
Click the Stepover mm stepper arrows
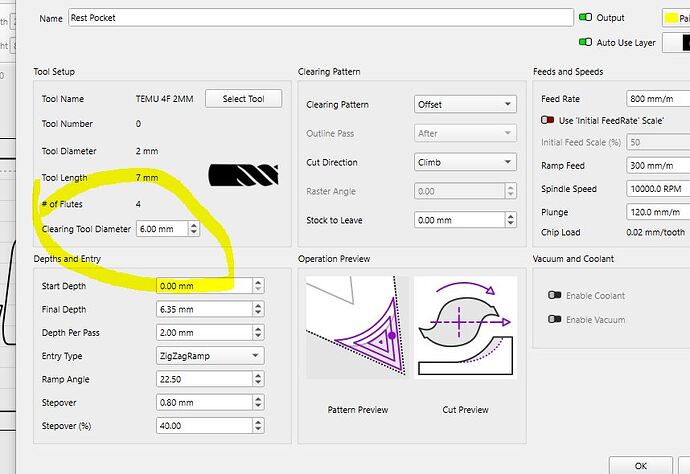258,402
